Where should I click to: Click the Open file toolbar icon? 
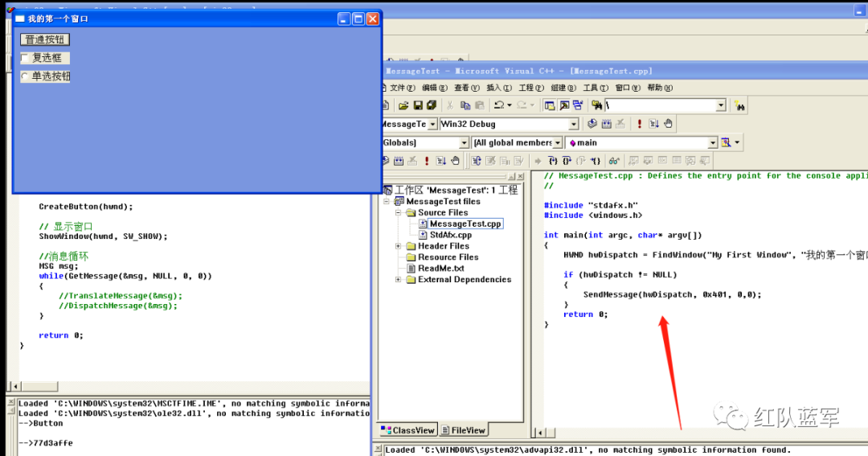coord(403,105)
